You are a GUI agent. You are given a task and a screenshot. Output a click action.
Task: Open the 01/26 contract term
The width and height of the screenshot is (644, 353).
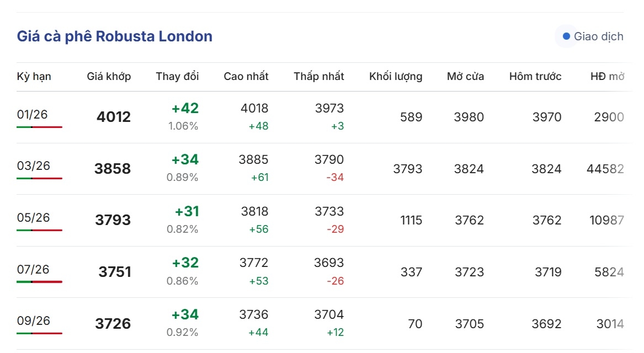click(x=33, y=115)
